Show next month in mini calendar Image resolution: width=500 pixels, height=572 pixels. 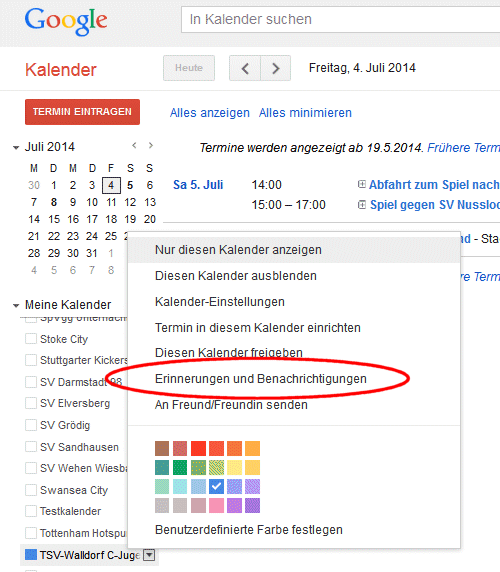[x=151, y=146]
